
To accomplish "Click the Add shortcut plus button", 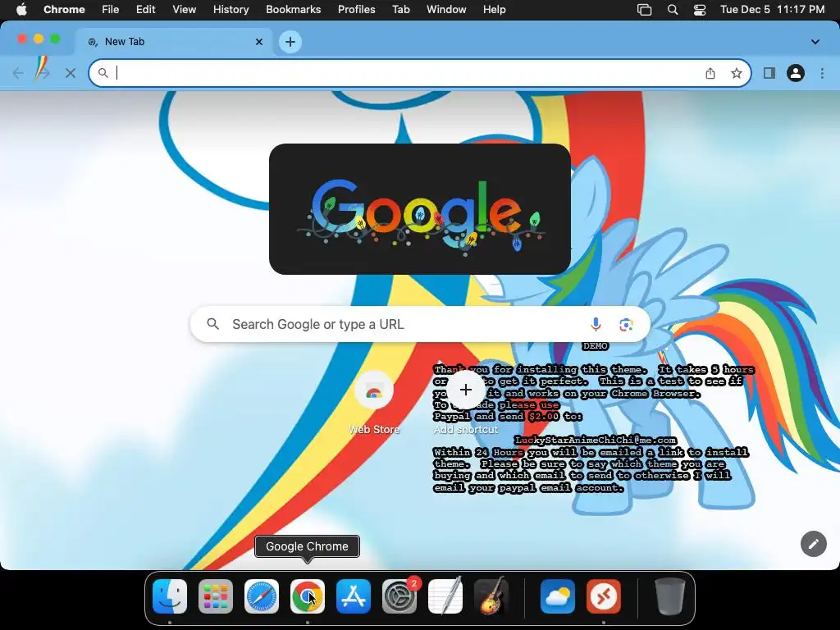I will click(466, 390).
